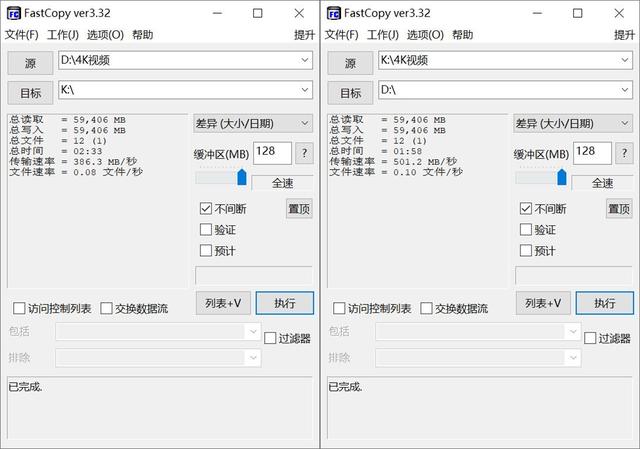
Task: Open 排除 filter dropdown in right window
Action: (573, 358)
